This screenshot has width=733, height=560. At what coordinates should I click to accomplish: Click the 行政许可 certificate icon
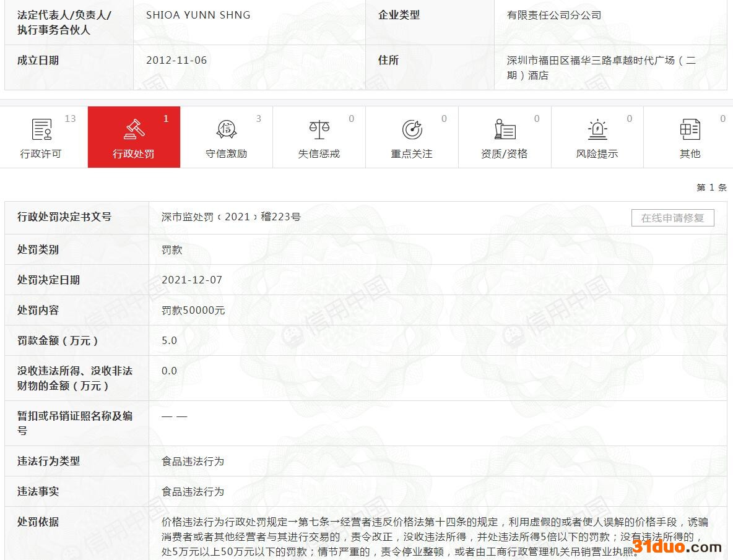click(x=41, y=129)
